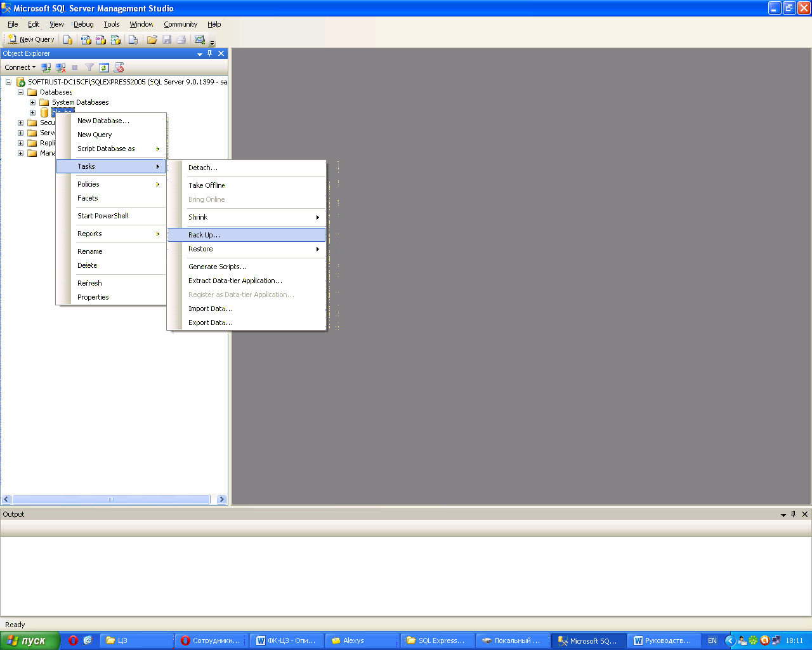Click the Refresh icon in Object Explorer
Image resolution: width=812 pixels, height=650 pixels.
pos(104,67)
